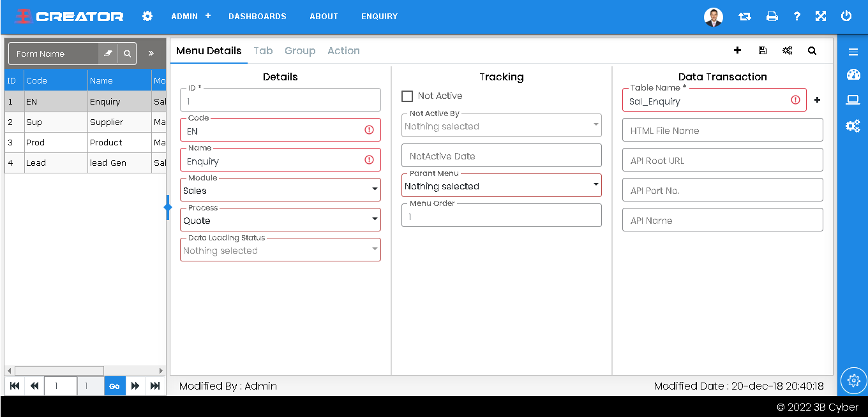Open the help question mark icon

(x=797, y=17)
